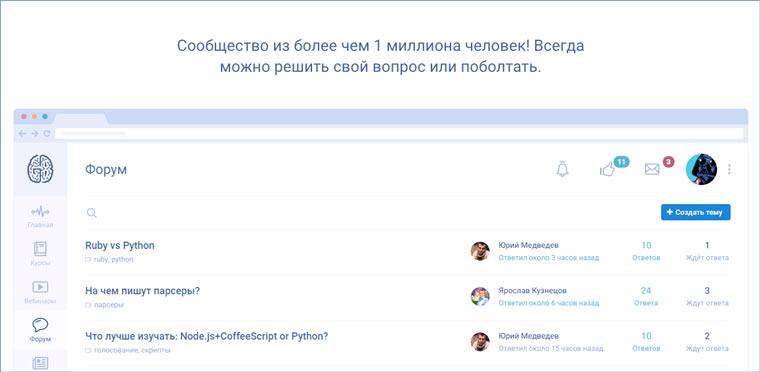This screenshot has width=760, height=372.
Task: Click Юрий Медведев name in Ruby row
Action: [528, 245]
